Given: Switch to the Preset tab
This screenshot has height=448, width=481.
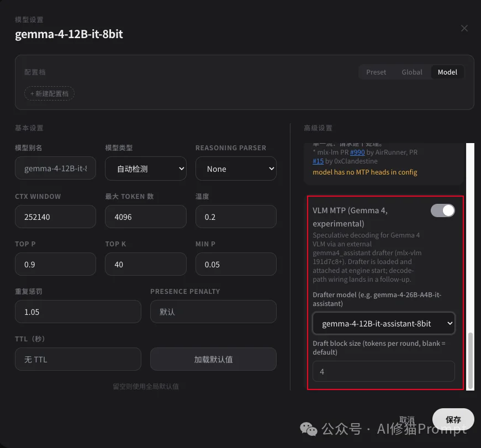Looking at the screenshot, I should pyautogui.click(x=376, y=72).
